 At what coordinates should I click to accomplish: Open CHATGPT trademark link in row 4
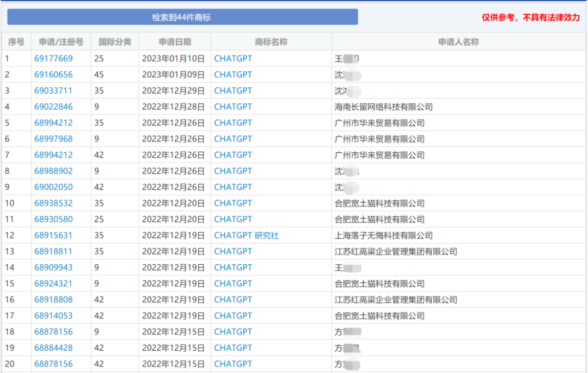(233, 107)
